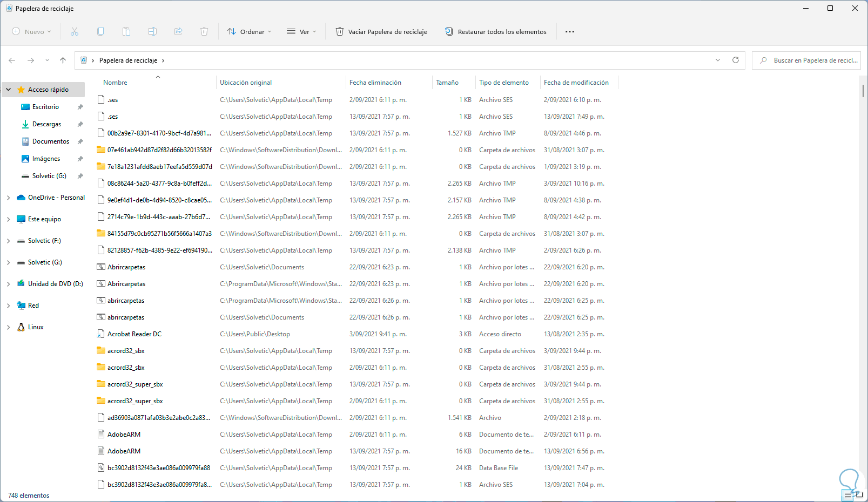This screenshot has height=502, width=868.
Task: Select the Acceso rápido label in sidebar
Action: pos(48,90)
